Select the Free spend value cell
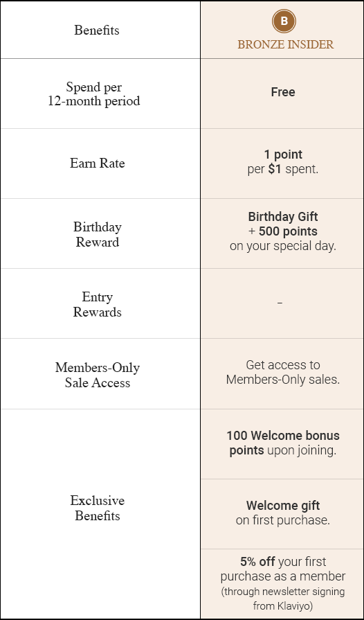The image size is (364, 620). (x=282, y=92)
